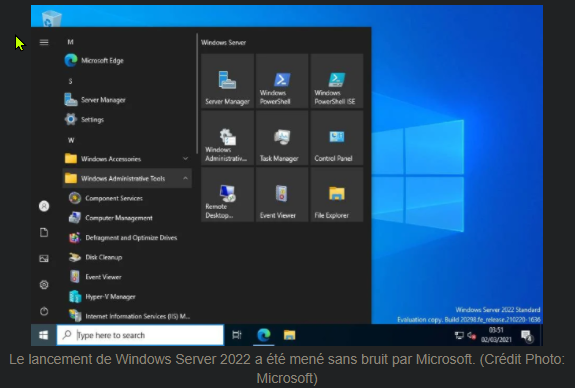
Task: Click the Server Manager tile
Action: click(x=227, y=81)
